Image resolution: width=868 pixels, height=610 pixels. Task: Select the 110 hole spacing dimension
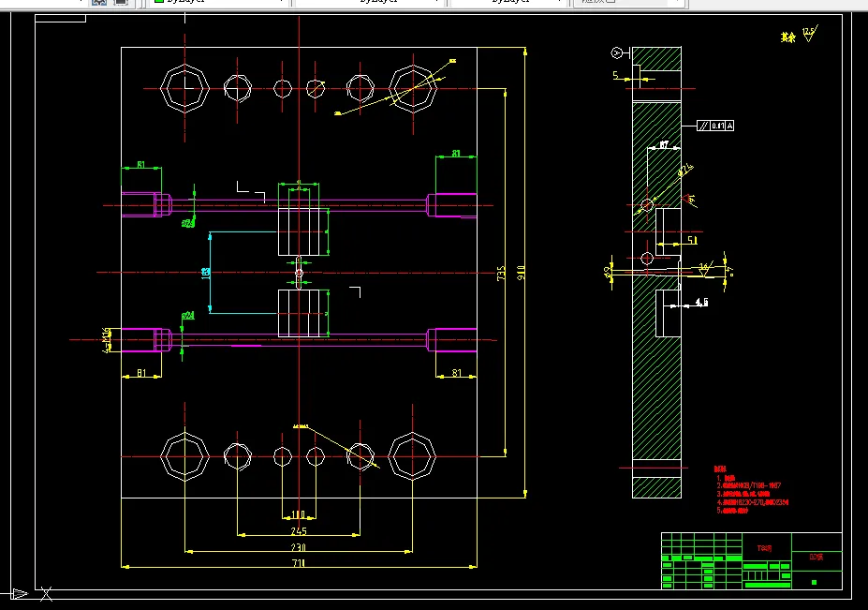[x=299, y=514]
